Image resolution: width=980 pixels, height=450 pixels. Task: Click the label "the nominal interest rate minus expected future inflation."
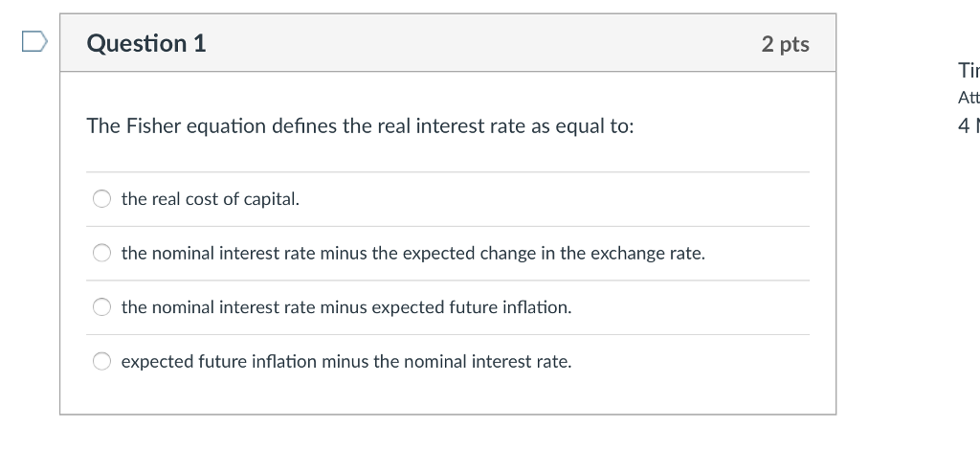(346, 307)
